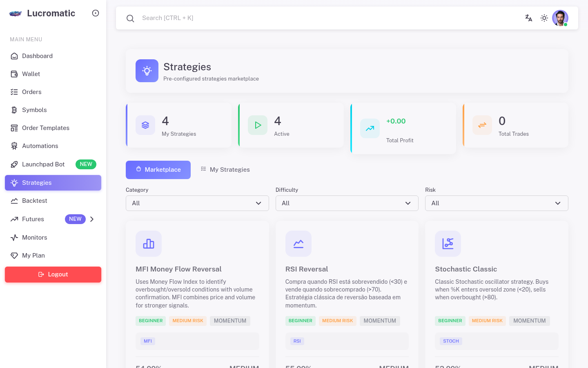Image resolution: width=588 pixels, height=368 pixels.
Task: Open the Category filter dropdown
Action: pos(197,203)
